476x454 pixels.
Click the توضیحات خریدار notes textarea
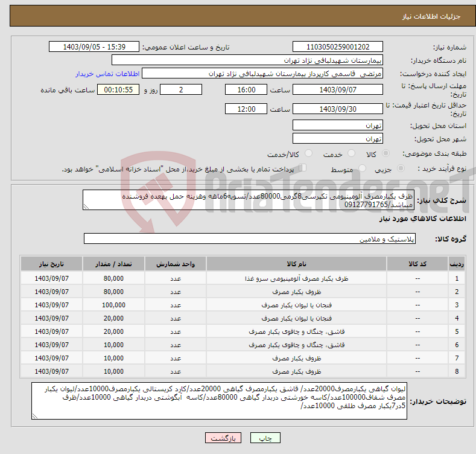tap(219, 401)
